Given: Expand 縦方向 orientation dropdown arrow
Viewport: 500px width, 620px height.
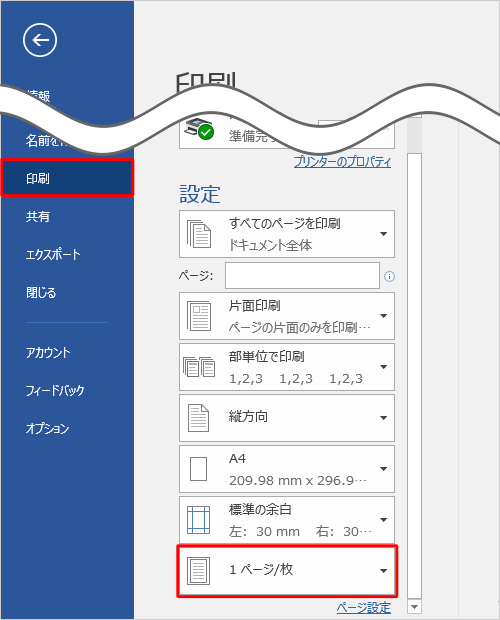Looking at the screenshot, I should (383, 418).
